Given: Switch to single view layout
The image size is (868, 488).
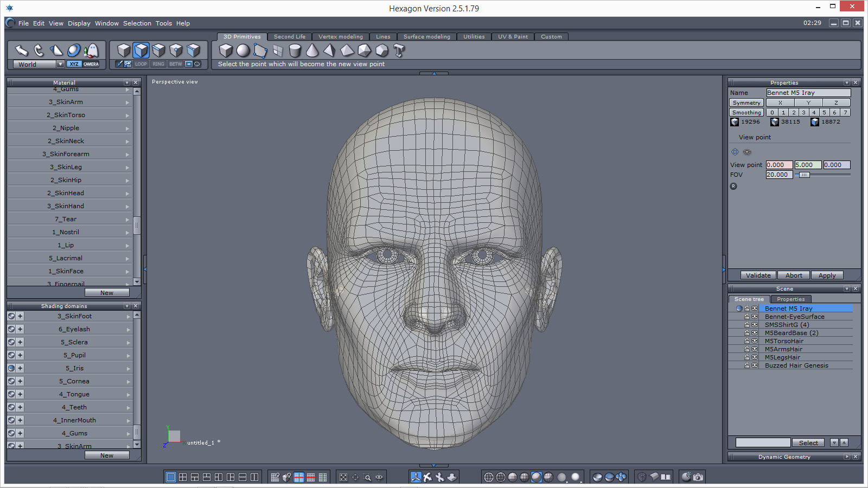Looking at the screenshot, I should click(171, 477).
